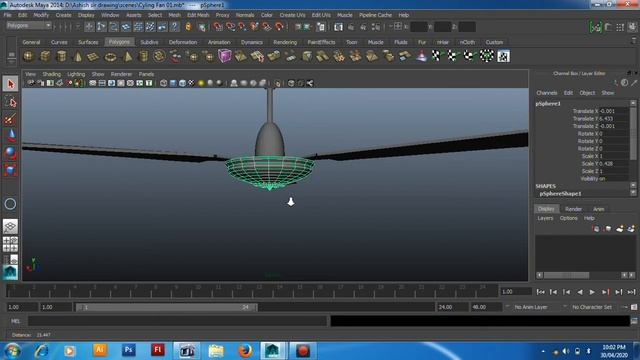640x360 pixels.
Task: Open Photoshop from the taskbar
Action: (129, 350)
